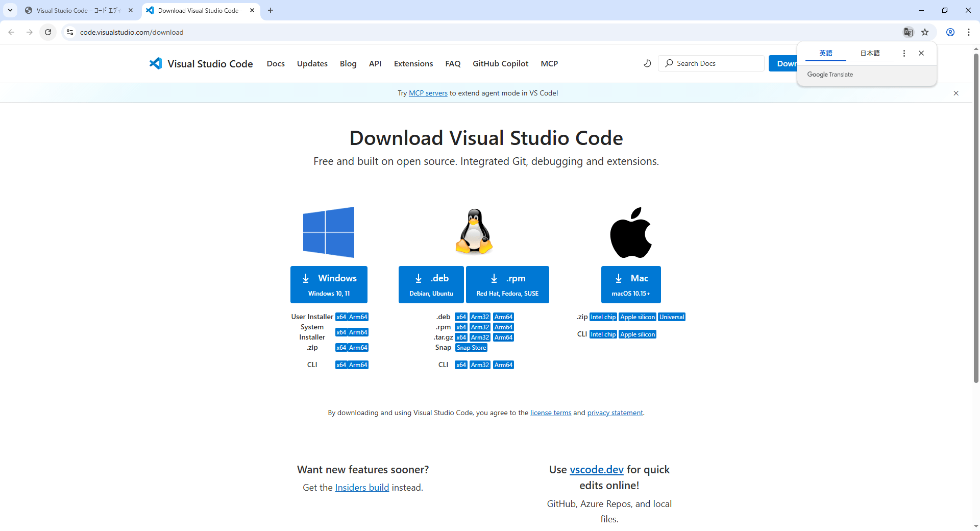Viewport: 980px width, 531px height.
Task: Select Windows .zip Arm64
Action: click(358, 348)
